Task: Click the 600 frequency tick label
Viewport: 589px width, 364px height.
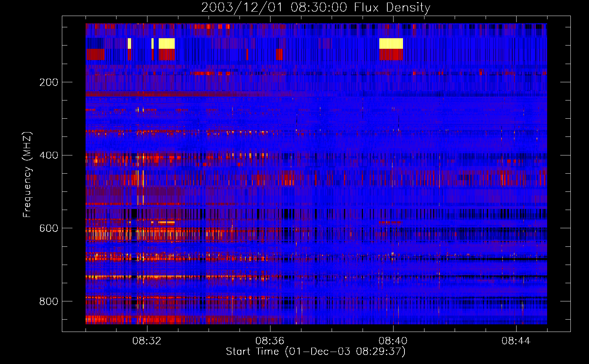Action: (49, 228)
